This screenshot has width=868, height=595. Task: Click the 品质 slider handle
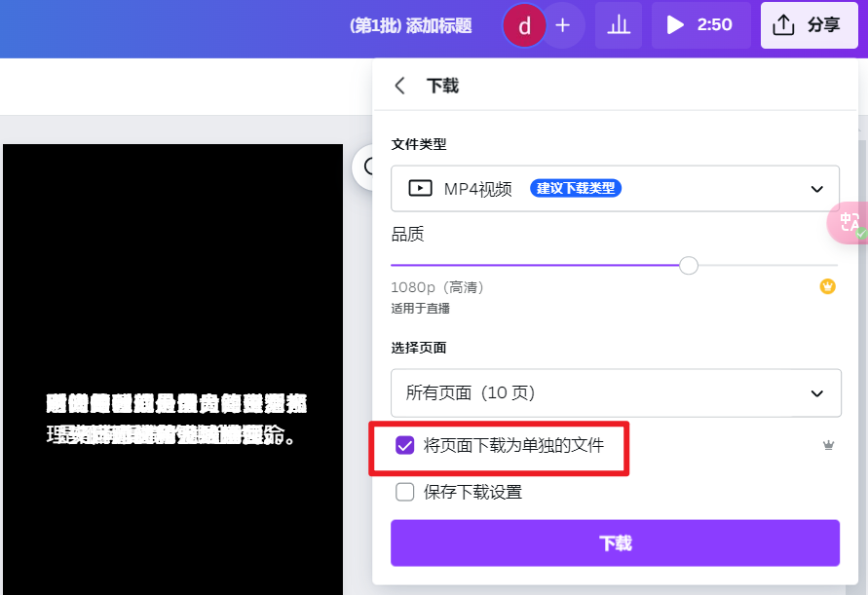(689, 265)
